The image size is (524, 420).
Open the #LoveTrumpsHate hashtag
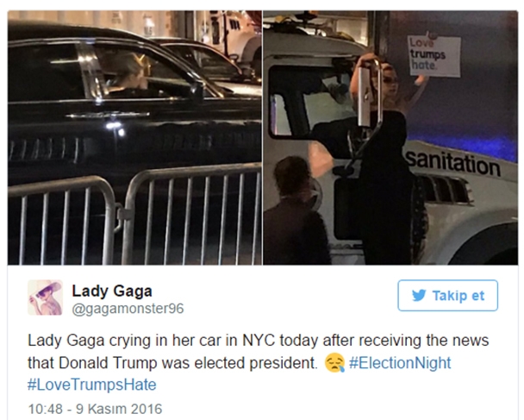[x=92, y=385]
